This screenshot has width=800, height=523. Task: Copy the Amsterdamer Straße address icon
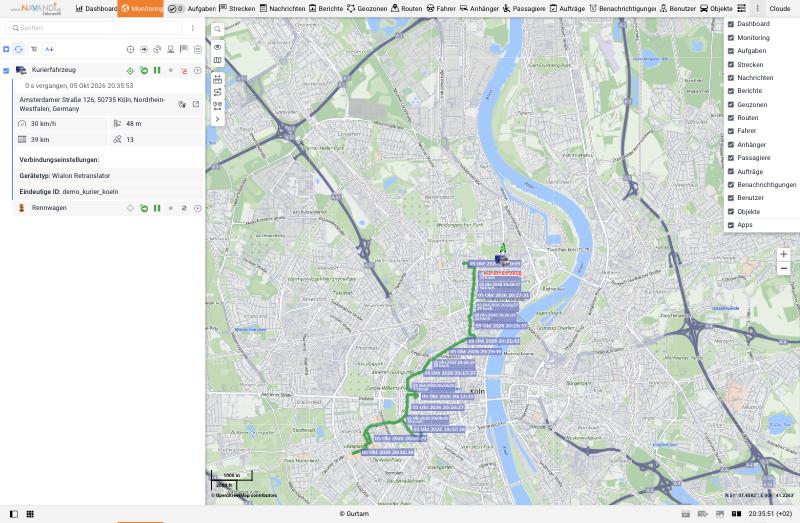coord(182,104)
